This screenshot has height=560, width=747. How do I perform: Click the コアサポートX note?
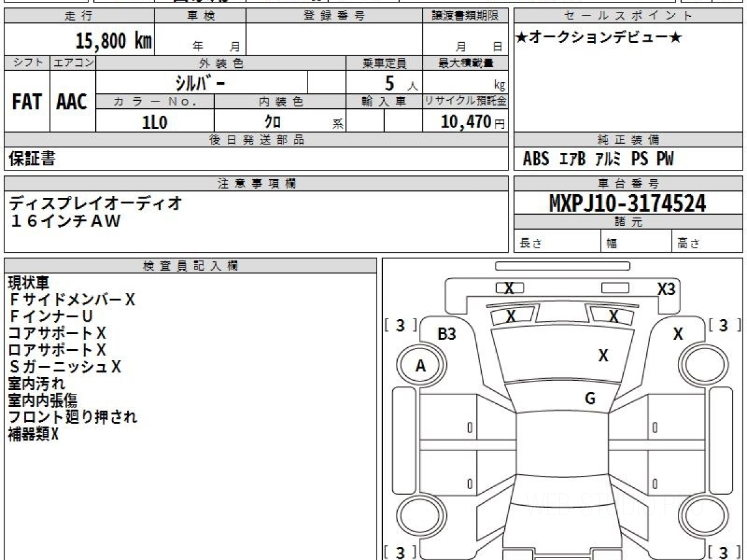pyautogui.click(x=57, y=333)
